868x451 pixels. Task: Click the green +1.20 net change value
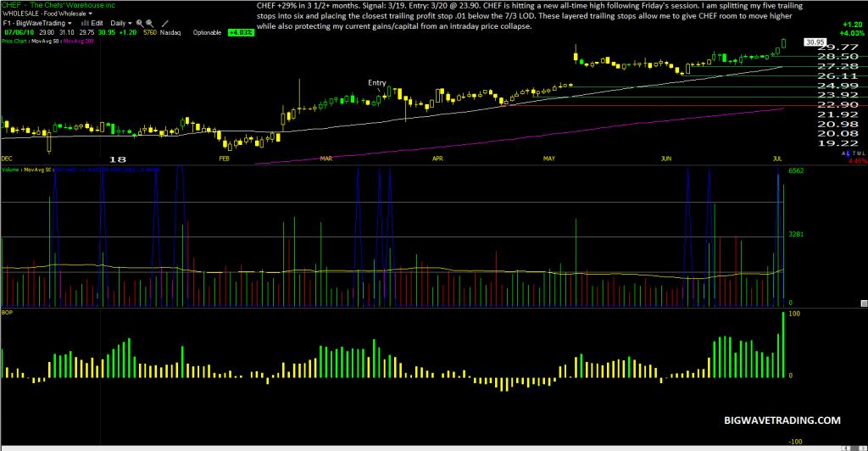click(853, 25)
